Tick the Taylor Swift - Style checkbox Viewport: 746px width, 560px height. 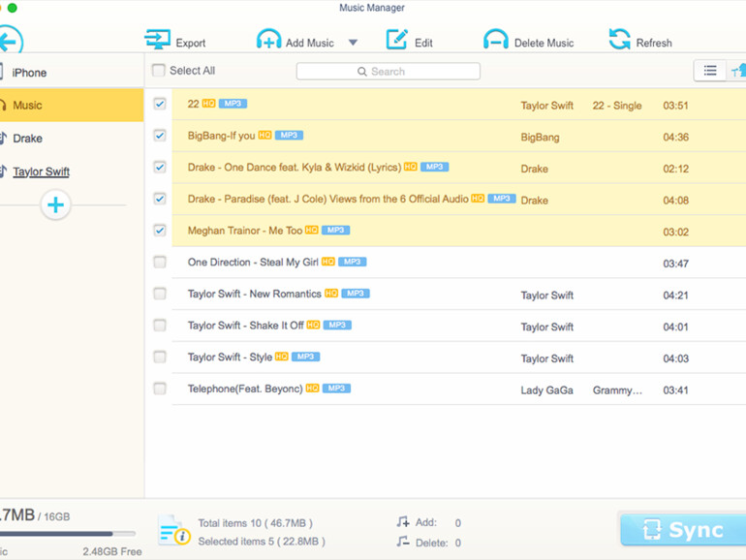(160, 357)
